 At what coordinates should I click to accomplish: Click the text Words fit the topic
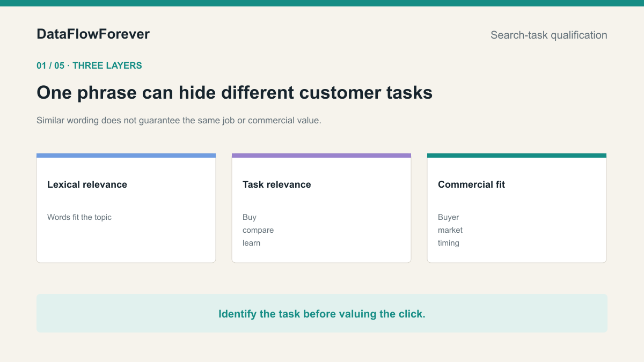coord(79,217)
